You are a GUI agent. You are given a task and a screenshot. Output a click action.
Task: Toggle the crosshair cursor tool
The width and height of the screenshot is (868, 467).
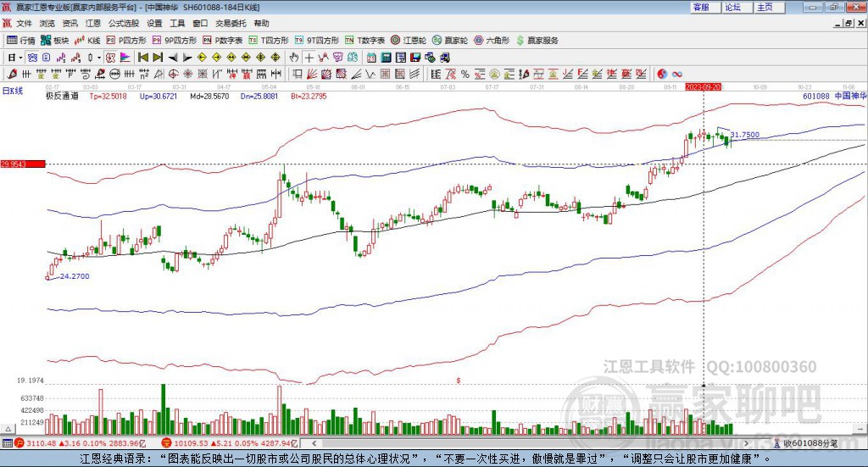(309, 58)
